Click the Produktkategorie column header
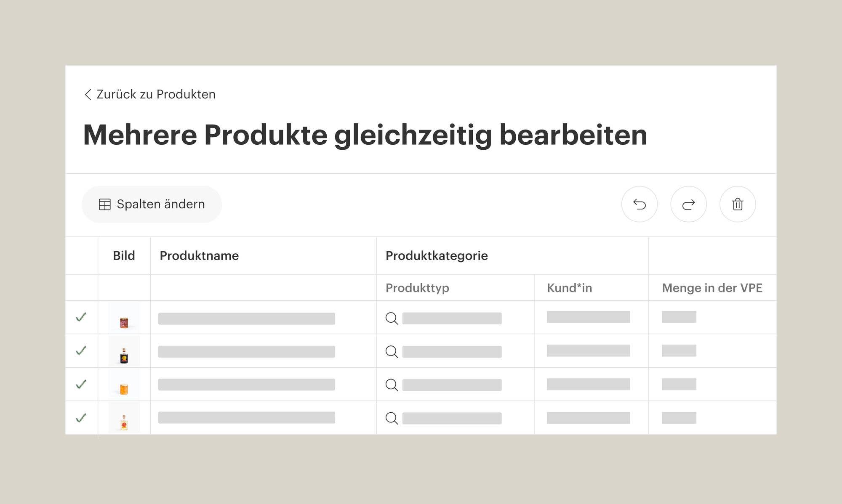 437,256
